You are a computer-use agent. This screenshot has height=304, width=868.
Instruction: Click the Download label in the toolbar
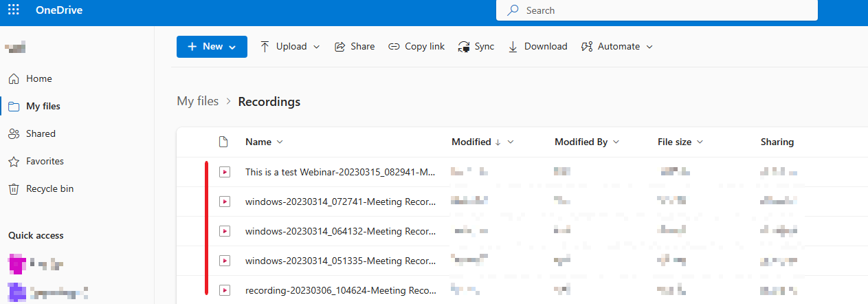click(546, 47)
